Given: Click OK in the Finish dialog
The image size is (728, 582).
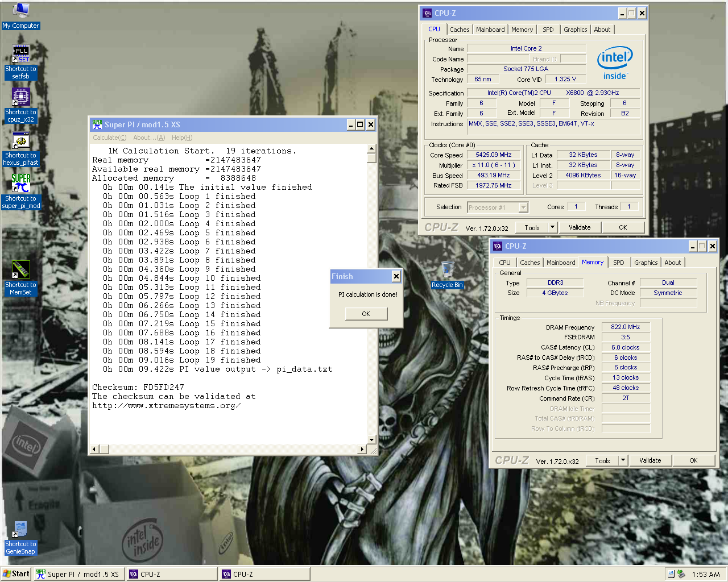Looking at the screenshot, I should point(366,314).
